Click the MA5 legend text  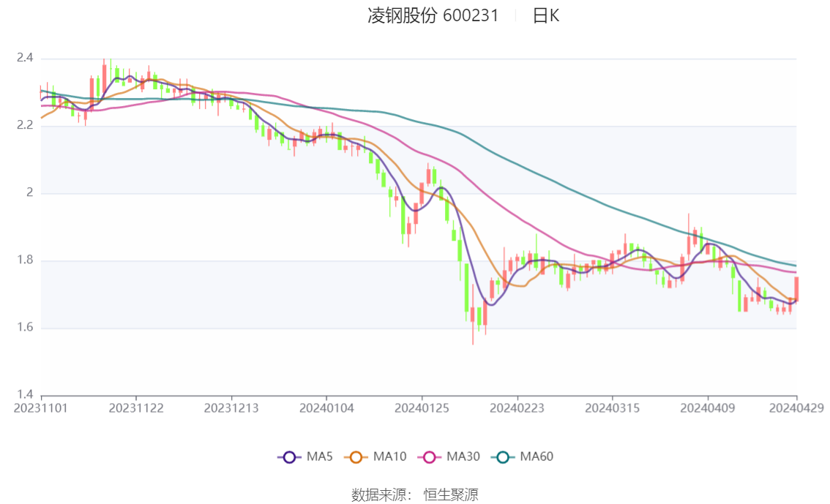pyautogui.click(x=320, y=457)
